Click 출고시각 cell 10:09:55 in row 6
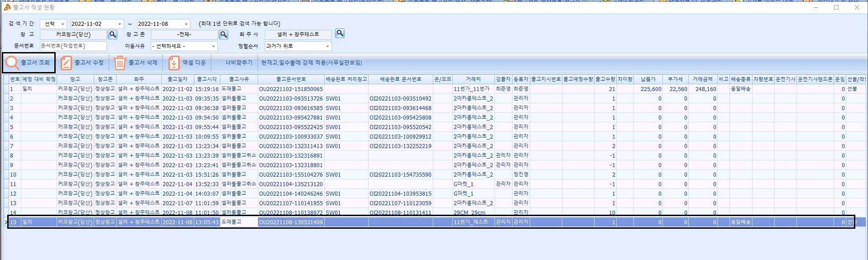868x260 pixels. tap(207, 137)
